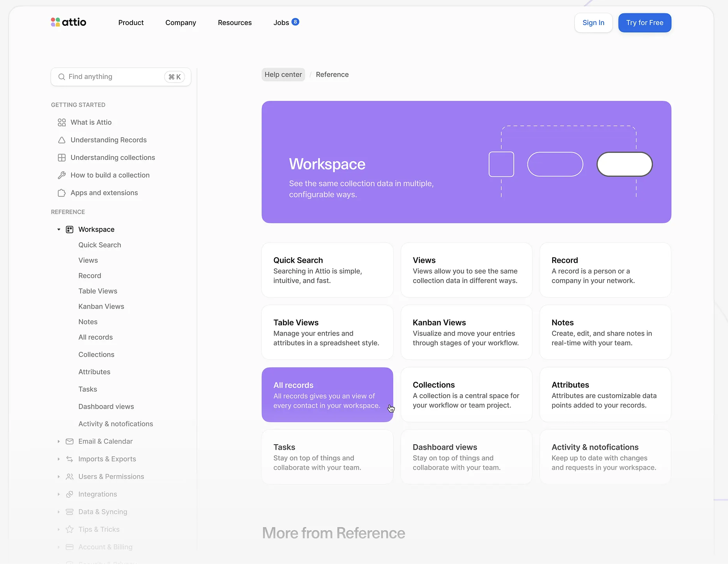728x567 pixels.
Task: Expand the Imports & Exports section
Action: (59, 459)
